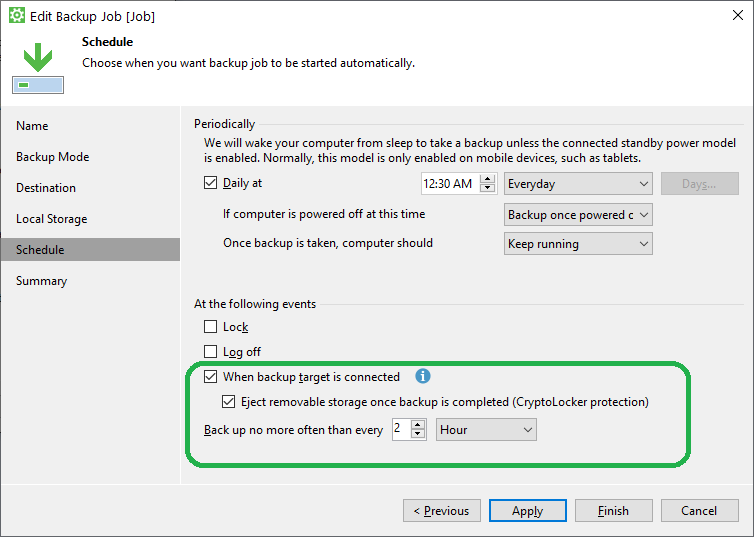The width and height of the screenshot is (754, 537).
Task: Click the backup interval number field
Action: pyautogui.click(x=399, y=430)
